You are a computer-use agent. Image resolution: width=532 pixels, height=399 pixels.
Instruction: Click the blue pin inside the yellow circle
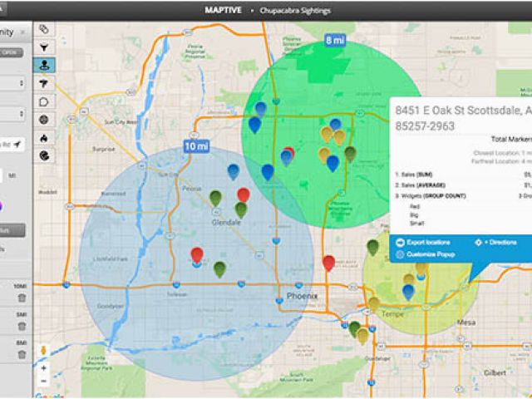pyautogui.click(x=408, y=293)
